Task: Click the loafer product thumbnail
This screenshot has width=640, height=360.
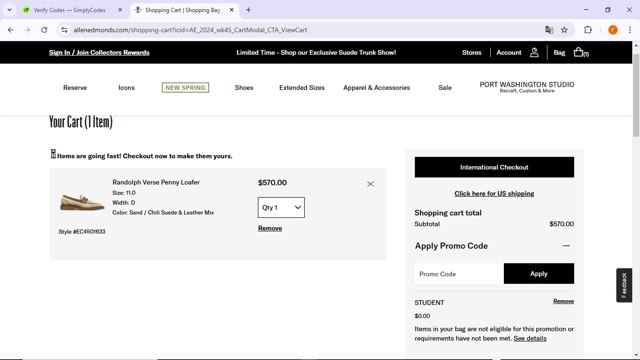Action: [x=82, y=202]
